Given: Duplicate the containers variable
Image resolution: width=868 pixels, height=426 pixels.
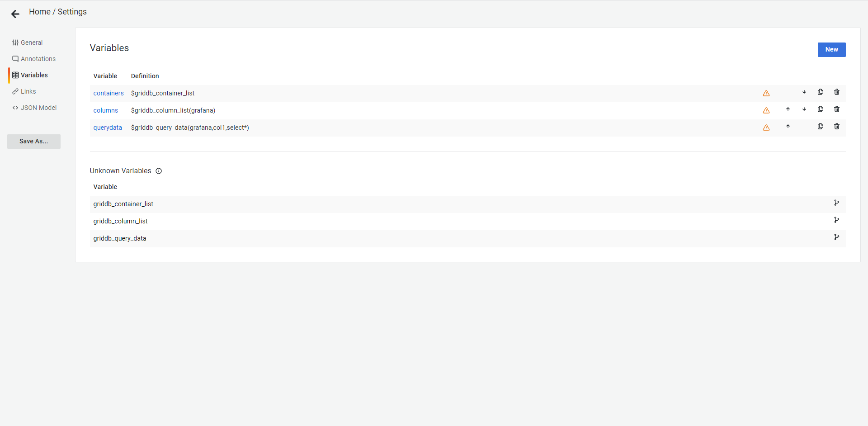Looking at the screenshot, I should point(820,92).
